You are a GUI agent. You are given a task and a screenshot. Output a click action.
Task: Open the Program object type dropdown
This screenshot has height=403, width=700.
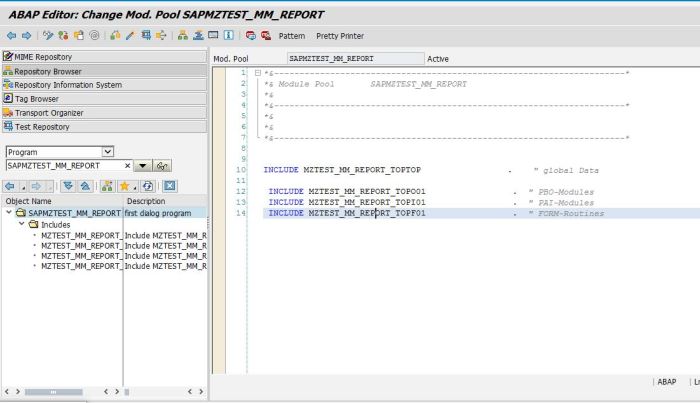[108, 152]
